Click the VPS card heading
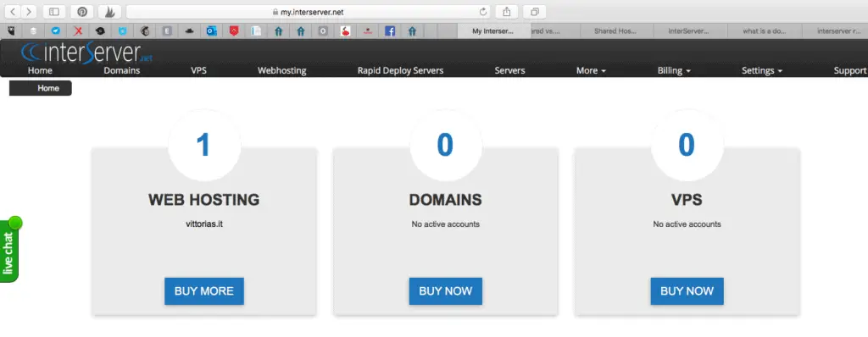This screenshot has height=337, width=868. 687,200
